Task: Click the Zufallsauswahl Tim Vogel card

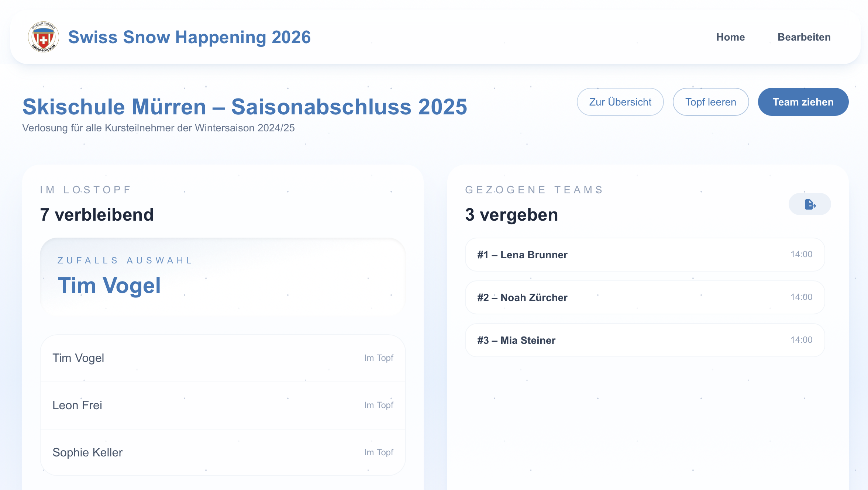Action: pos(223,277)
